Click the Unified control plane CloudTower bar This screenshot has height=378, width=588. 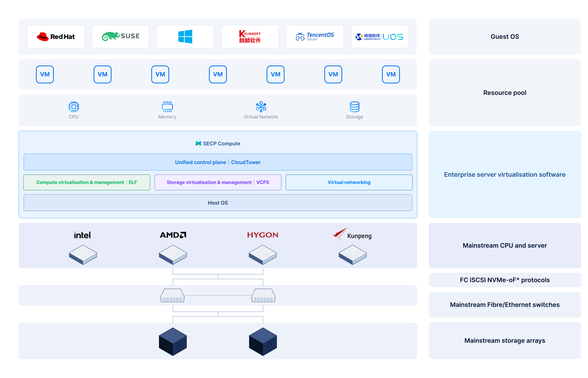(x=218, y=162)
